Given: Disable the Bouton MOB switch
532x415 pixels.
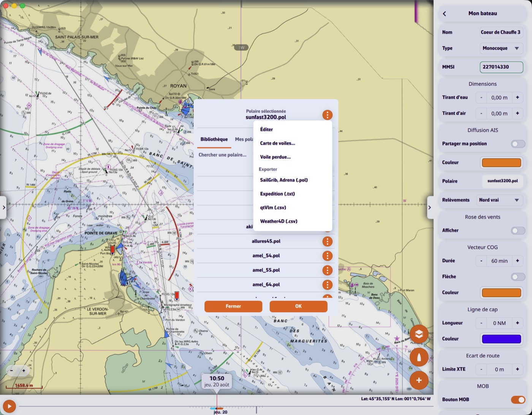Looking at the screenshot, I should 518,400.
